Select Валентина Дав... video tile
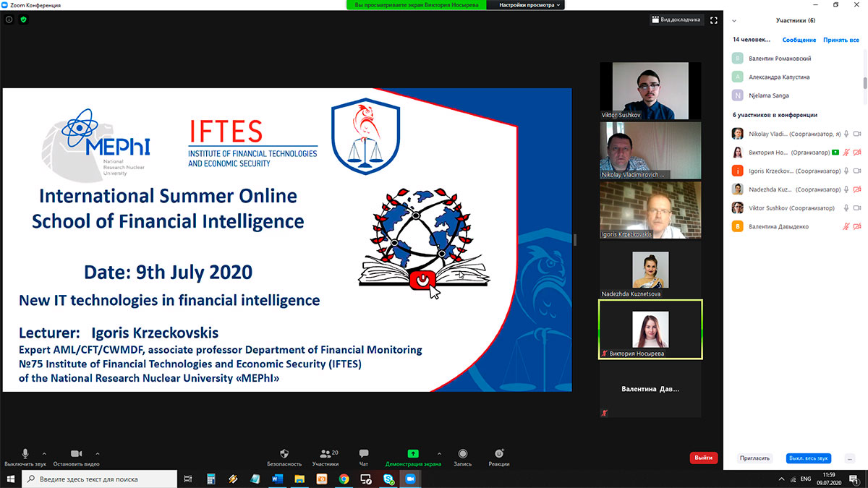The image size is (868, 488). click(x=650, y=390)
